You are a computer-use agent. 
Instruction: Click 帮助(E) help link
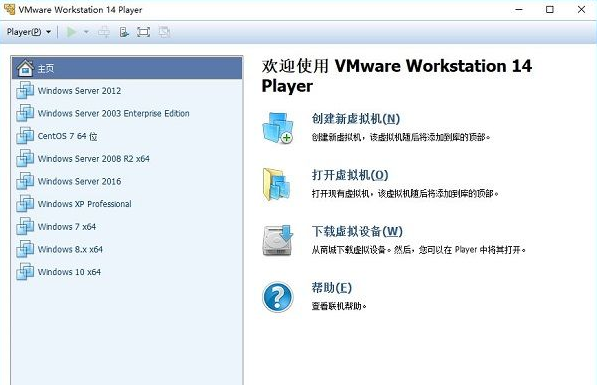[332, 288]
